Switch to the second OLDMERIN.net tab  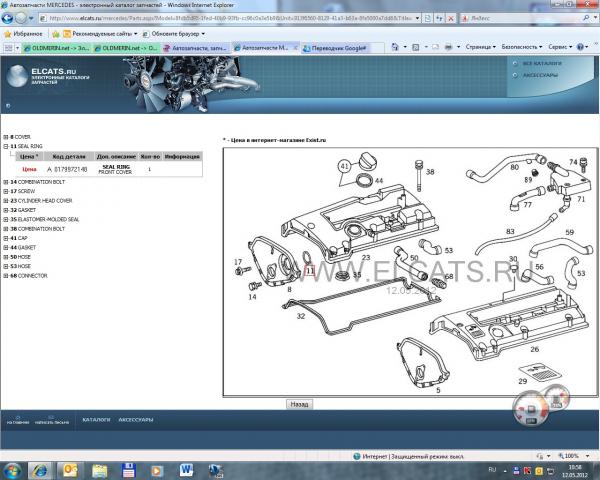tap(126, 48)
